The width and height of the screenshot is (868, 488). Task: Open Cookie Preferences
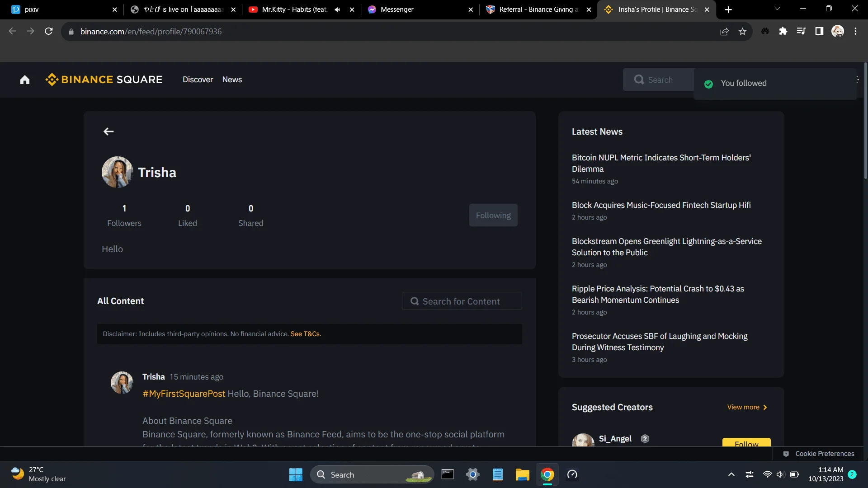point(819,454)
